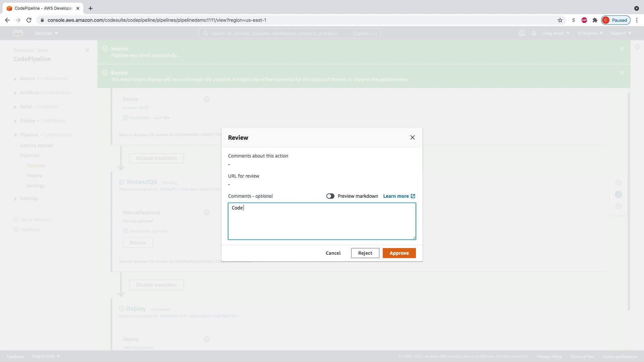
Task: Open the Support dropdown menu
Action: (621, 33)
